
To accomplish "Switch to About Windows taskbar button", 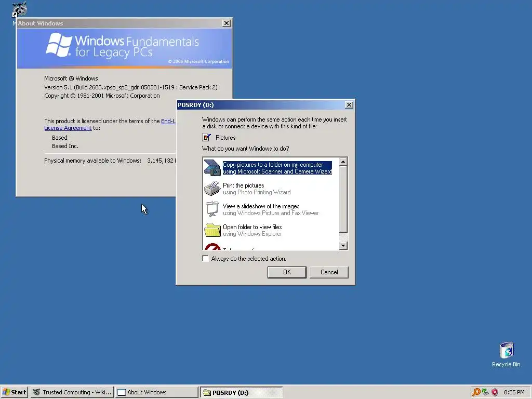I will 156,392.
